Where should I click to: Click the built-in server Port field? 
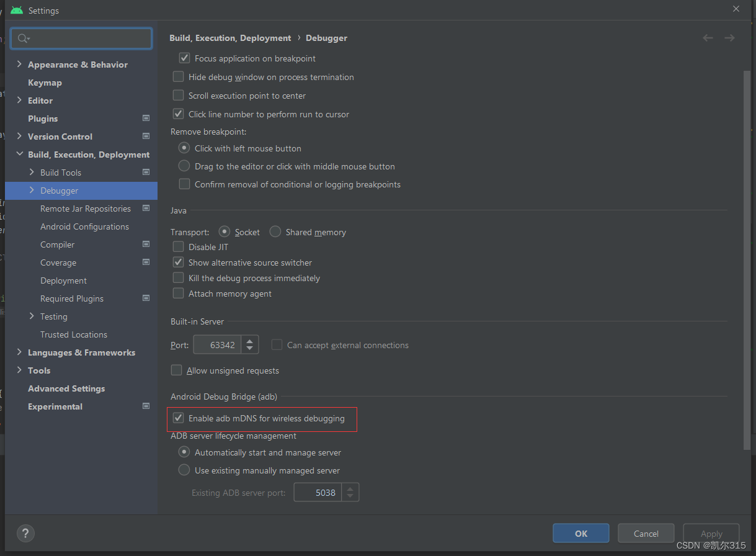point(217,345)
